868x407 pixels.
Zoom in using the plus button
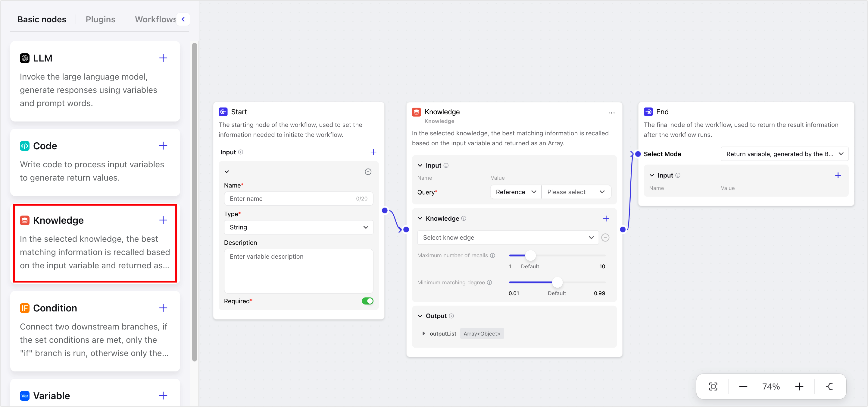click(x=799, y=386)
